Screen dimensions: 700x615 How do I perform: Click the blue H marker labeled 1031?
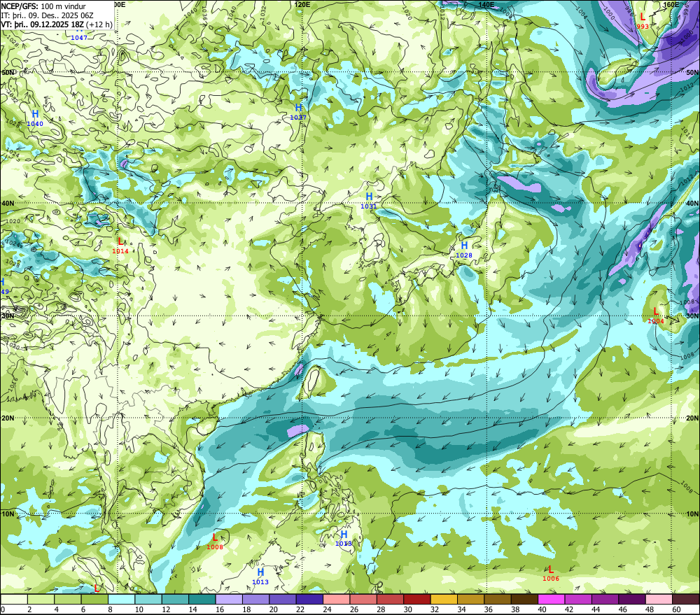click(369, 197)
